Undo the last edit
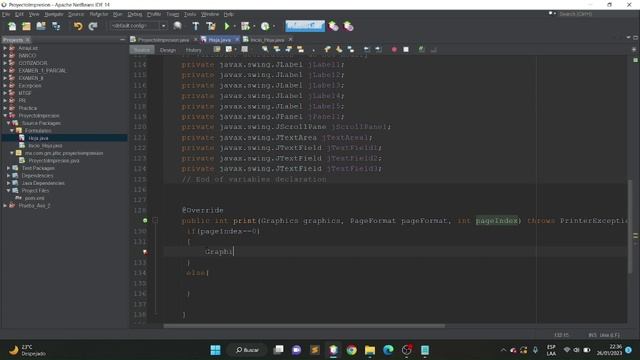Image resolution: width=640 pixels, height=360 pixels. point(78,26)
